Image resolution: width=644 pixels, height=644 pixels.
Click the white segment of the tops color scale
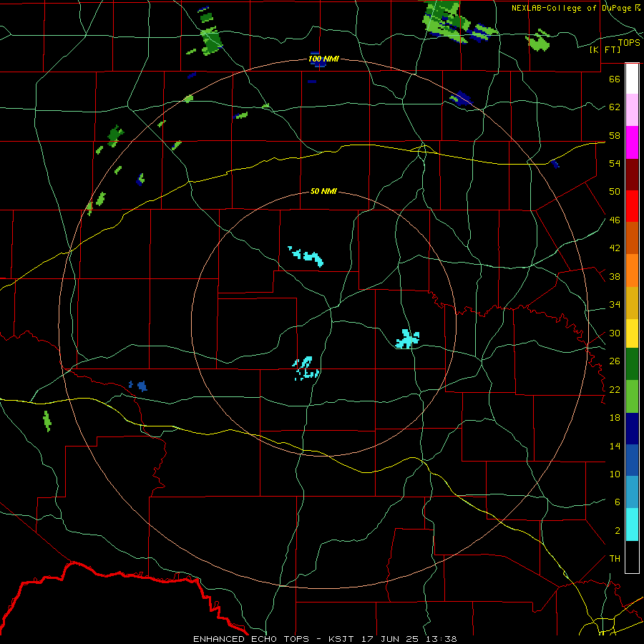point(632,79)
